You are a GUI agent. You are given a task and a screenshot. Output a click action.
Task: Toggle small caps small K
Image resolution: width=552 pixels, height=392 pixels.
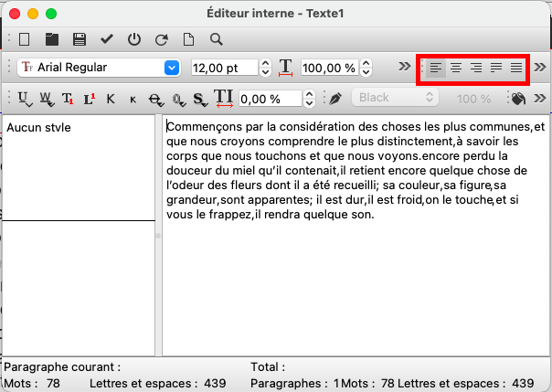pyautogui.click(x=133, y=100)
